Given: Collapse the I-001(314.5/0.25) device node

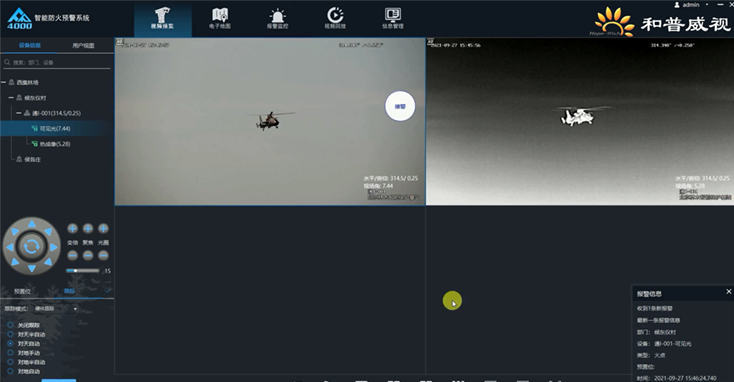Looking at the screenshot, I should [19, 113].
